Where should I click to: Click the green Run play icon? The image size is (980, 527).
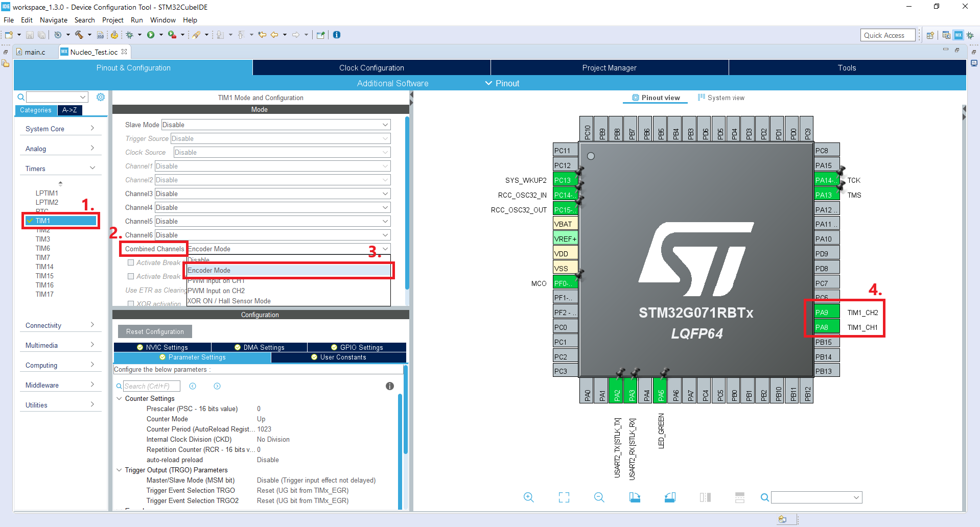pyautogui.click(x=151, y=35)
